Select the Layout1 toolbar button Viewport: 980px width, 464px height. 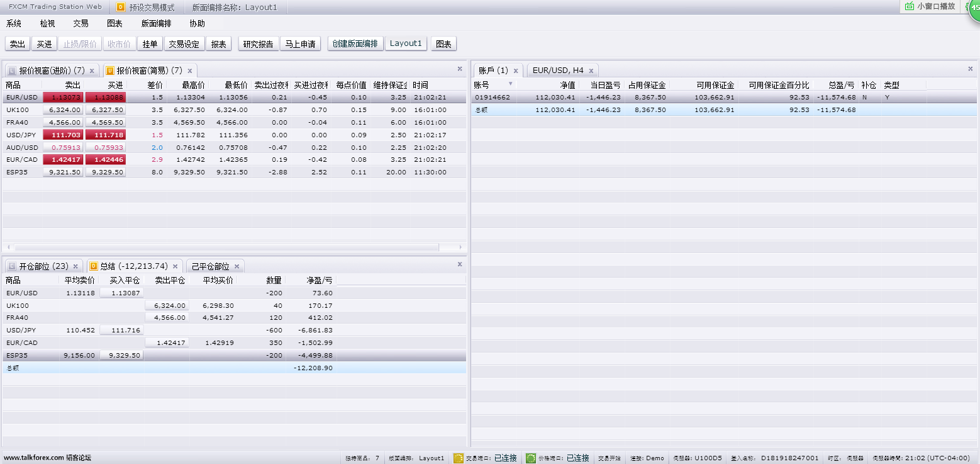click(406, 43)
